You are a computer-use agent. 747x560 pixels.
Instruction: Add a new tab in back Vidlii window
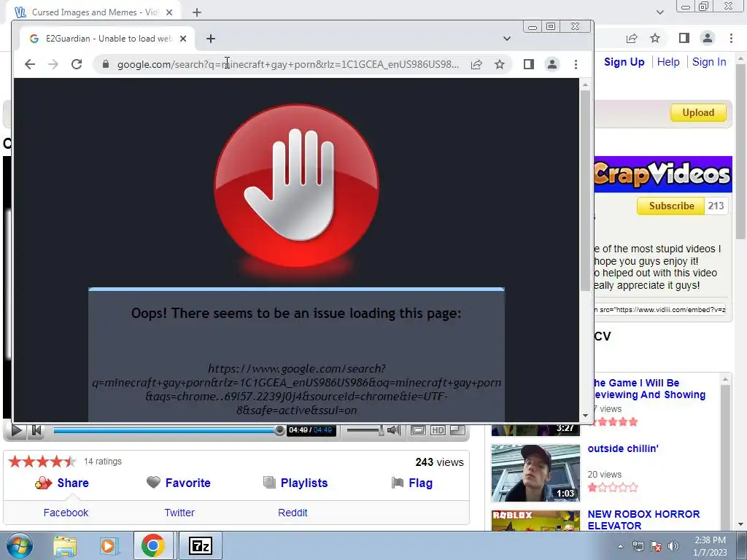point(197,12)
